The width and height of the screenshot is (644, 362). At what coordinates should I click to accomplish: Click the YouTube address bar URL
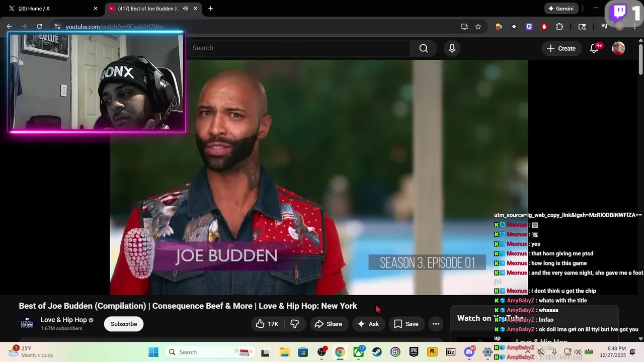114,27
